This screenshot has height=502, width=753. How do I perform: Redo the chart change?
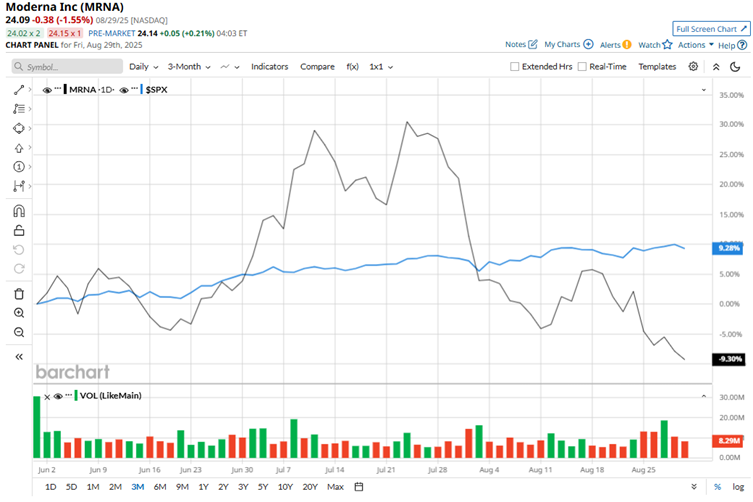click(19, 269)
